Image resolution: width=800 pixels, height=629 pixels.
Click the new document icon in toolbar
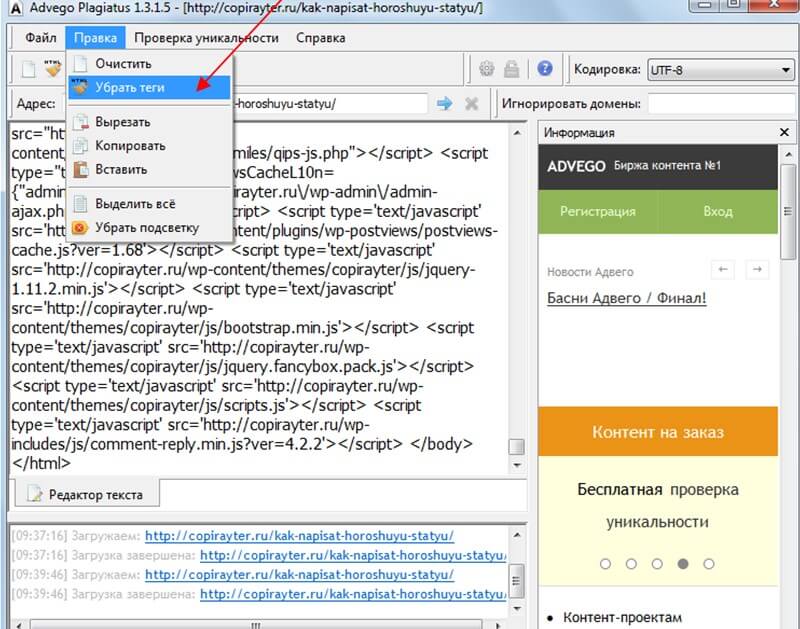29,70
